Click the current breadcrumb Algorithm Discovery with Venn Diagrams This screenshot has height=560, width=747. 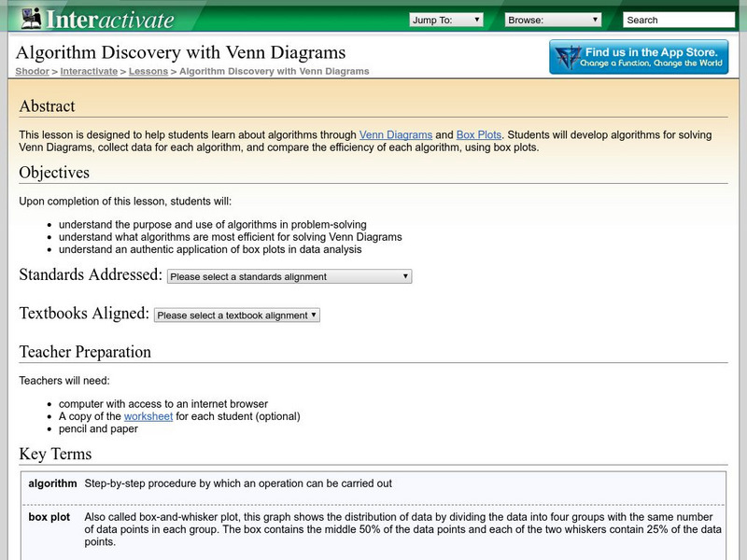click(274, 72)
